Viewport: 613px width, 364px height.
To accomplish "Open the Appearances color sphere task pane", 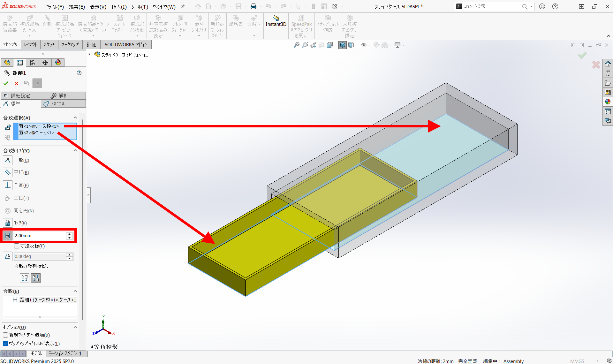I will tap(608, 102).
